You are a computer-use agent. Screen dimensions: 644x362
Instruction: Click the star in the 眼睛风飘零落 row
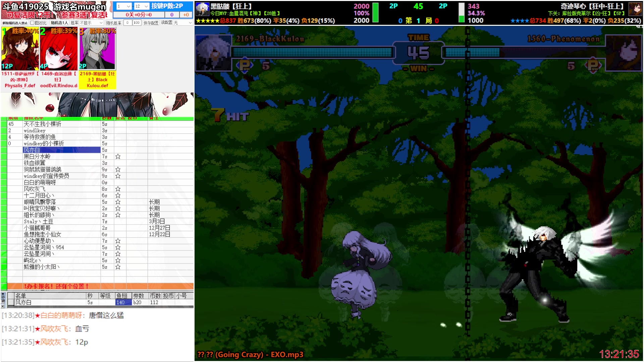[118, 202]
